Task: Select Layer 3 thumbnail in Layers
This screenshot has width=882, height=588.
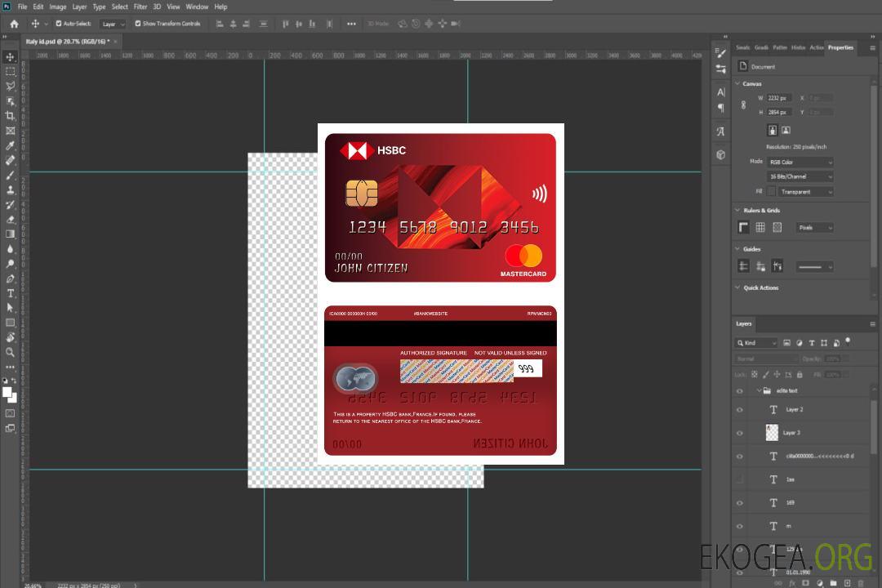Action: [772, 433]
